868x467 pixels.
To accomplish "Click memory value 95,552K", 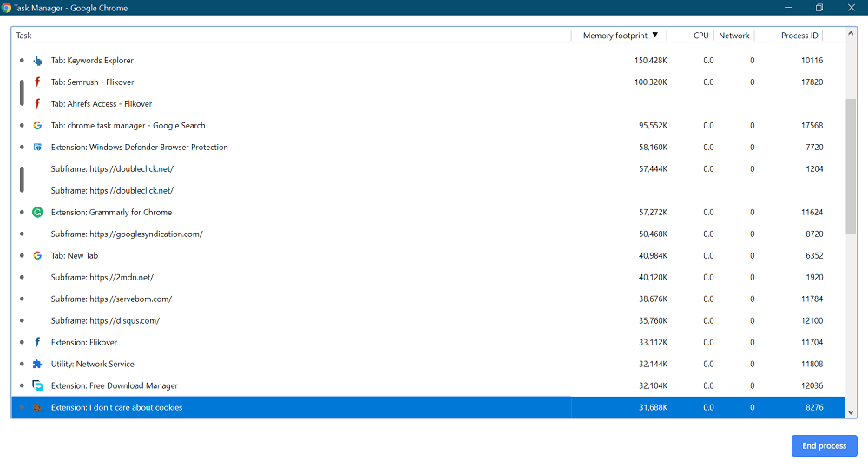I will pyautogui.click(x=654, y=126).
